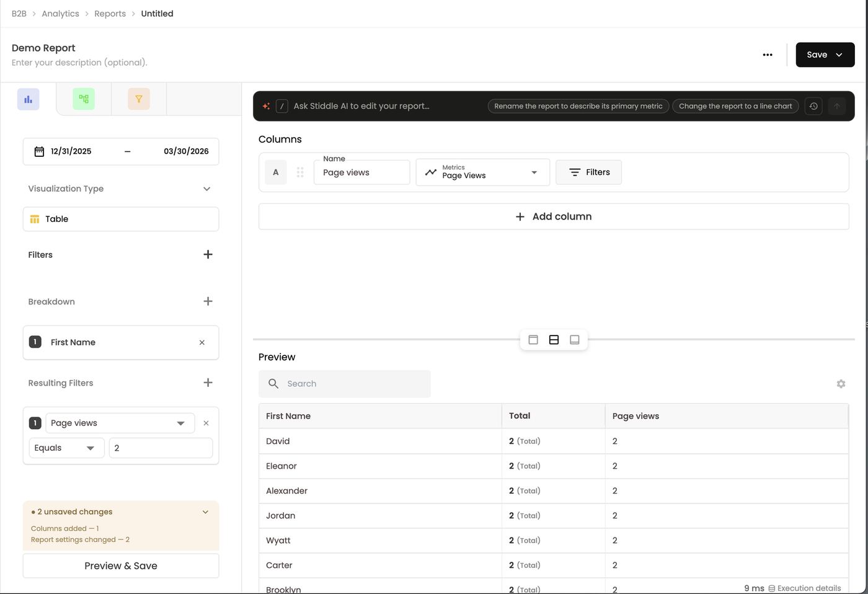This screenshot has width=868, height=594.
Task: Click the Preview search field
Action: (345, 384)
